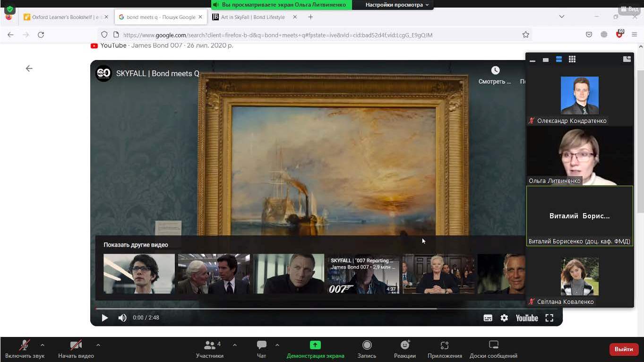Screen dimensions: 644x362
Task: Mute the YouTube video volume icon
Action: pos(122,318)
